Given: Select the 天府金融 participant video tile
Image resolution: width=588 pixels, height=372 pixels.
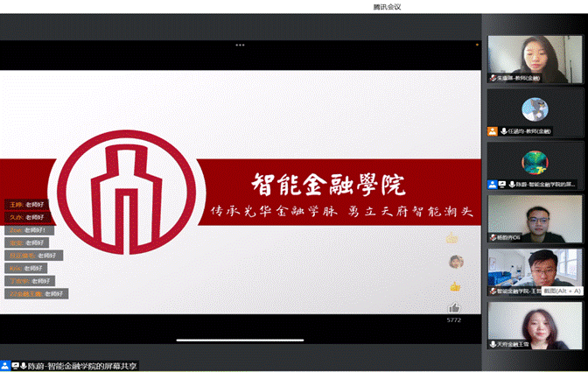Looking at the screenshot, I should point(535,326).
